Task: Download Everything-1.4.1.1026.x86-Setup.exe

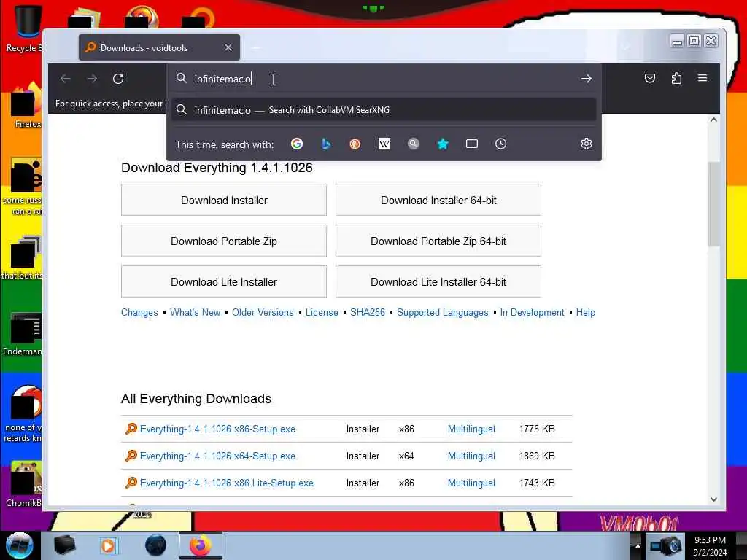Action: click(x=217, y=429)
